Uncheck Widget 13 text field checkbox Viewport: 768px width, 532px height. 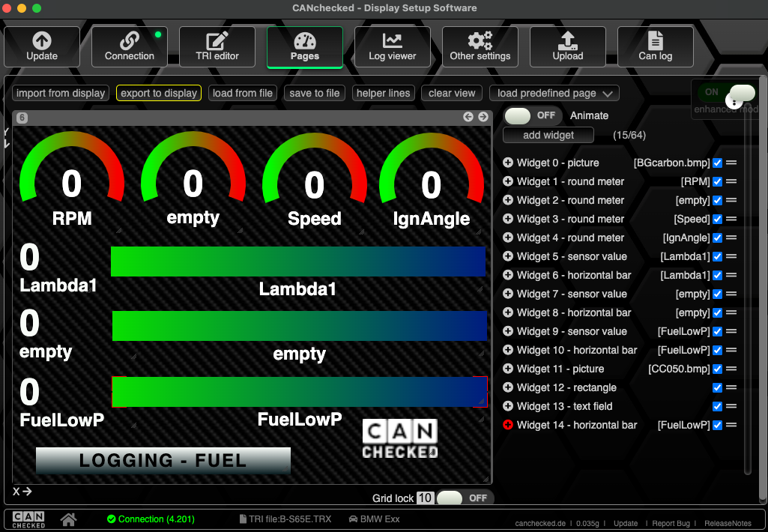coord(718,406)
